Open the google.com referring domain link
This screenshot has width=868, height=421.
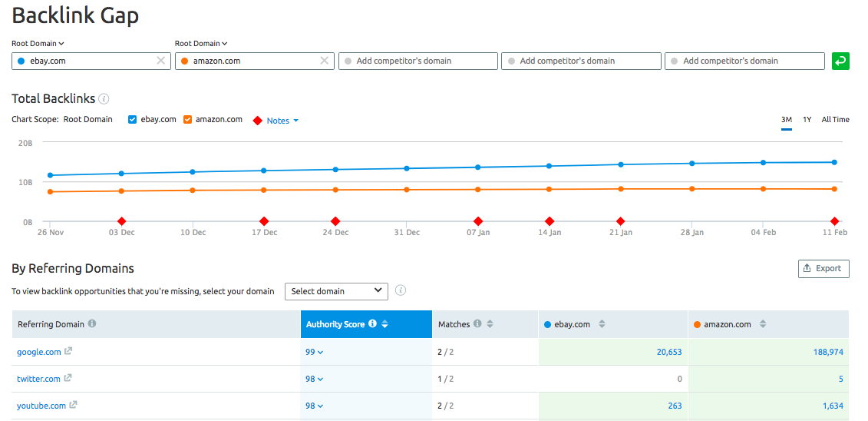[x=38, y=352]
